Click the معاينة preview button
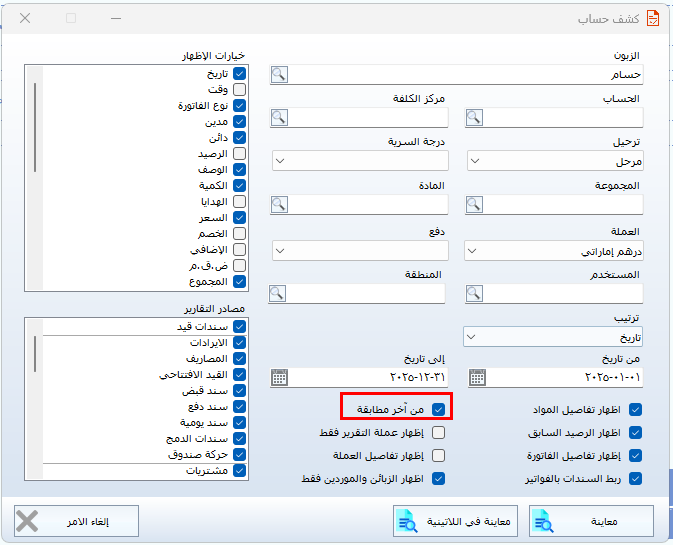Viewport: 673px width, 545px height. pos(592,521)
